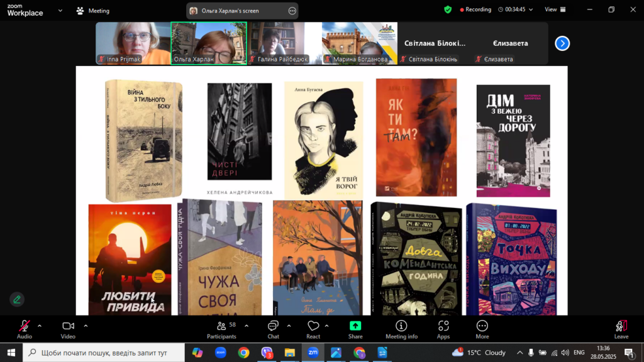Image resolution: width=644 pixels, height=362 pixels.
Task: Leave the meeting
Action: point(621,329)
